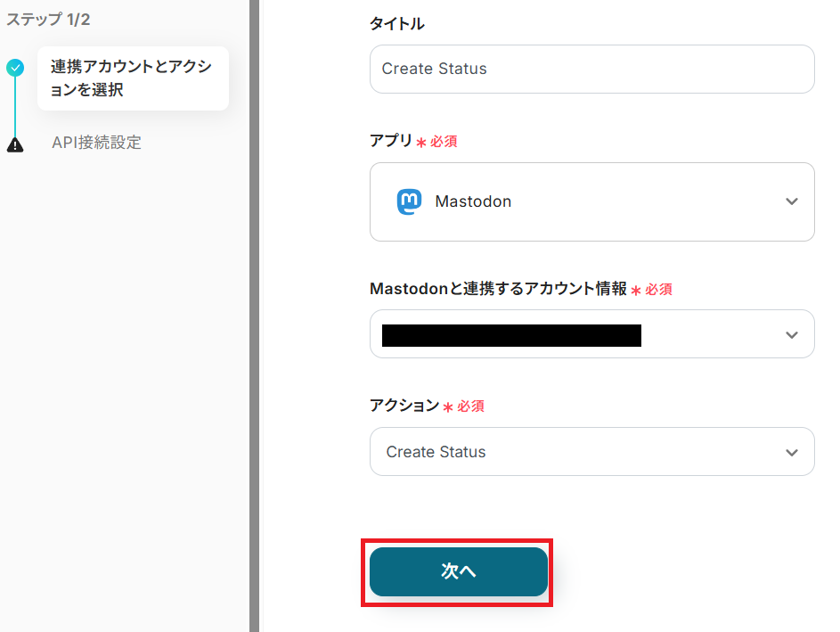The width and height of the screenshot is (840, 632).
Task: Select the Mastodon app name in the dropdown
Action: tap(473, 201)
